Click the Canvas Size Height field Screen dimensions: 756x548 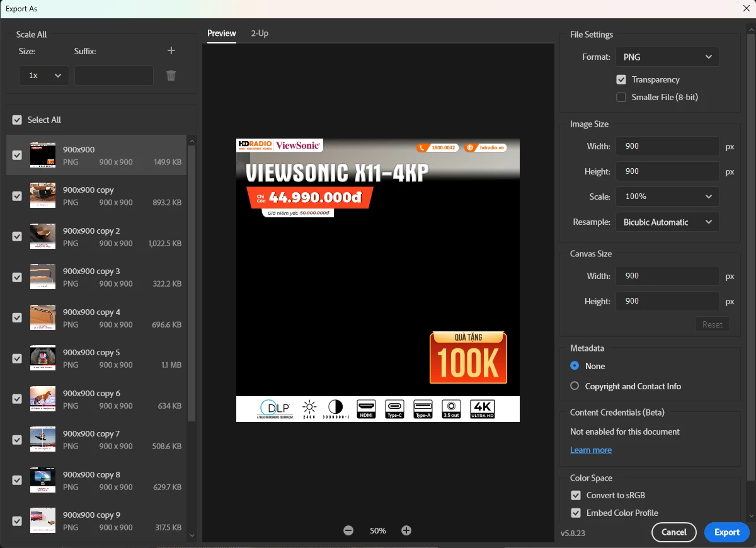[x=668, y=301]
